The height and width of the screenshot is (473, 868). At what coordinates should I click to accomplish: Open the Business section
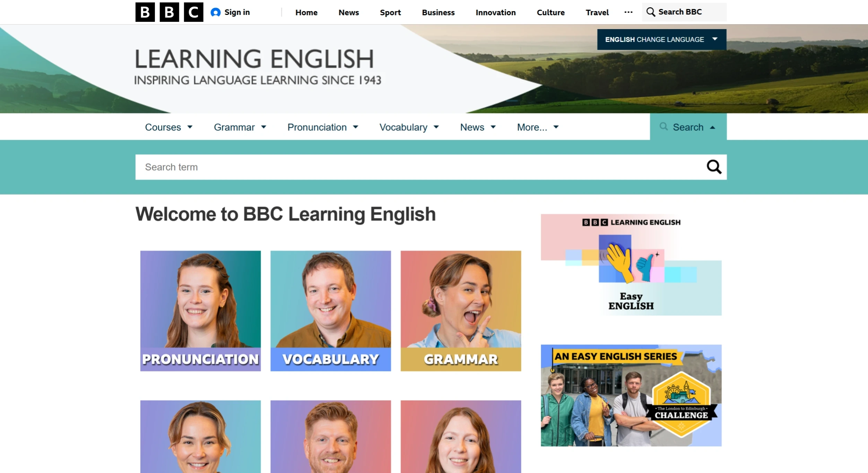438,12
